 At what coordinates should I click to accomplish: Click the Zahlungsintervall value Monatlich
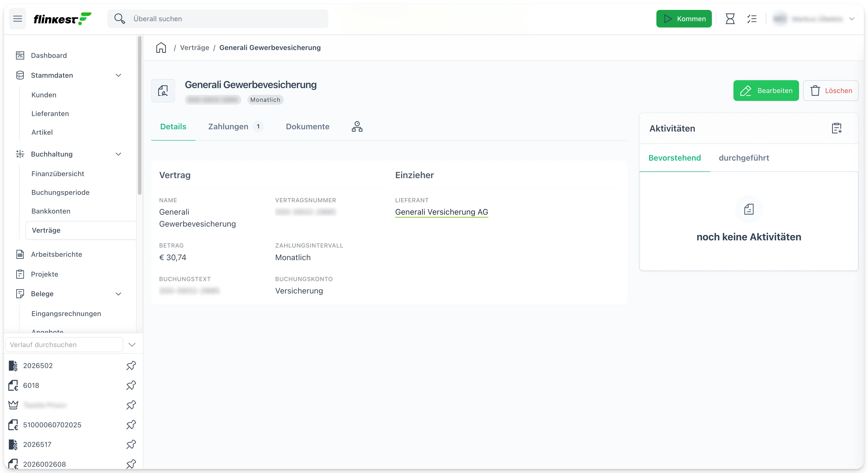pos(293,257)
